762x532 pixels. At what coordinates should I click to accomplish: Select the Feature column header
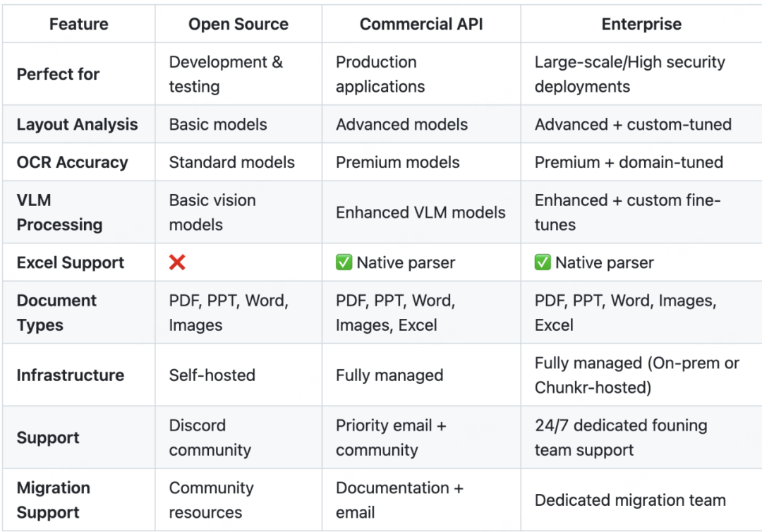(78, 24)
